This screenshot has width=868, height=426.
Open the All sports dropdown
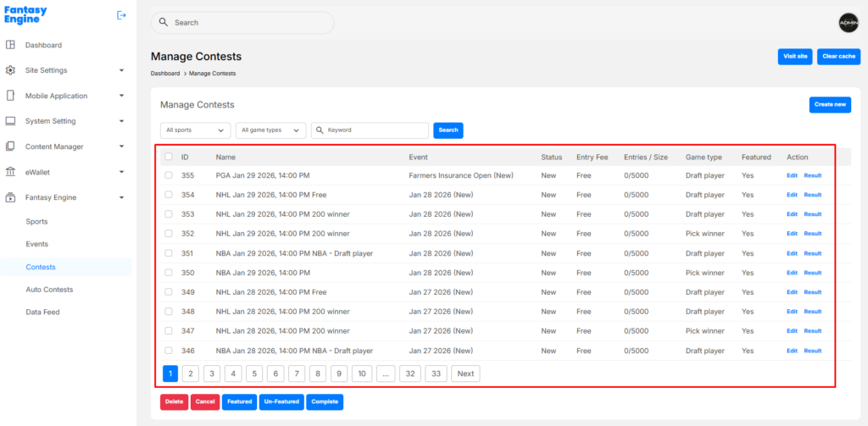click(195, 130)
